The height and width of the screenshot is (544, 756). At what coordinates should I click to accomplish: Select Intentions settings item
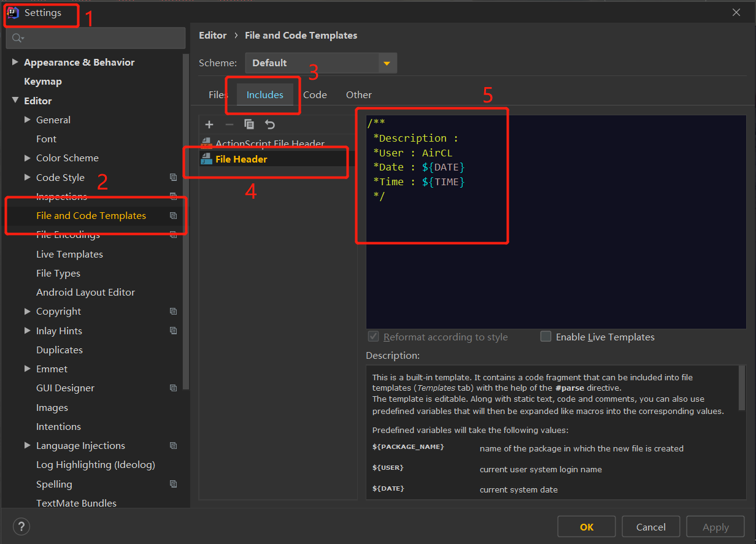click(x=58, y=427)
